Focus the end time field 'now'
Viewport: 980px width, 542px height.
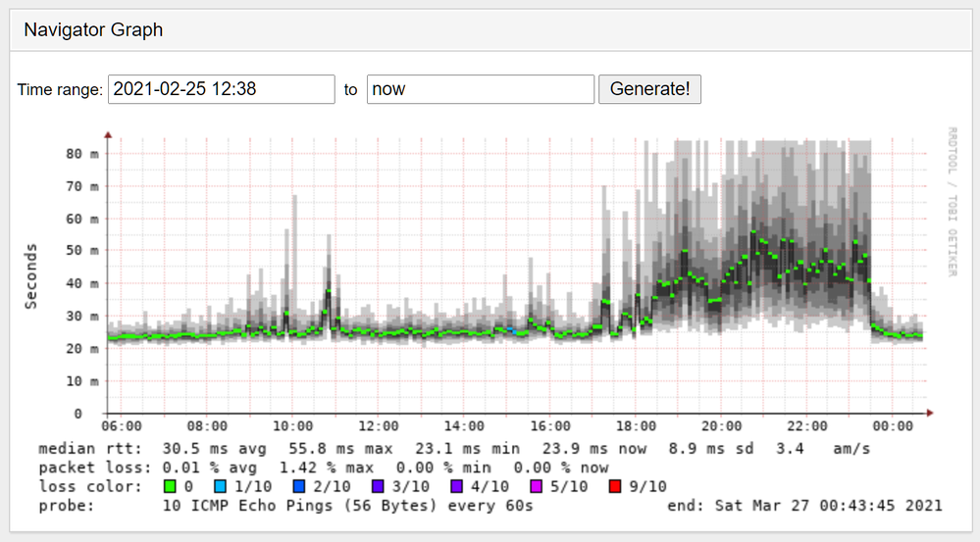pos(480,89)
